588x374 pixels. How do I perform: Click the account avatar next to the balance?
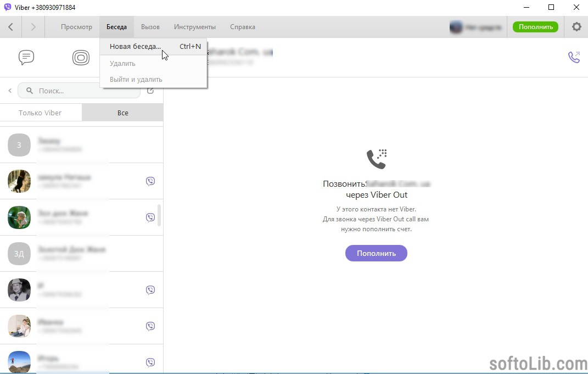(x=456, y=27)
